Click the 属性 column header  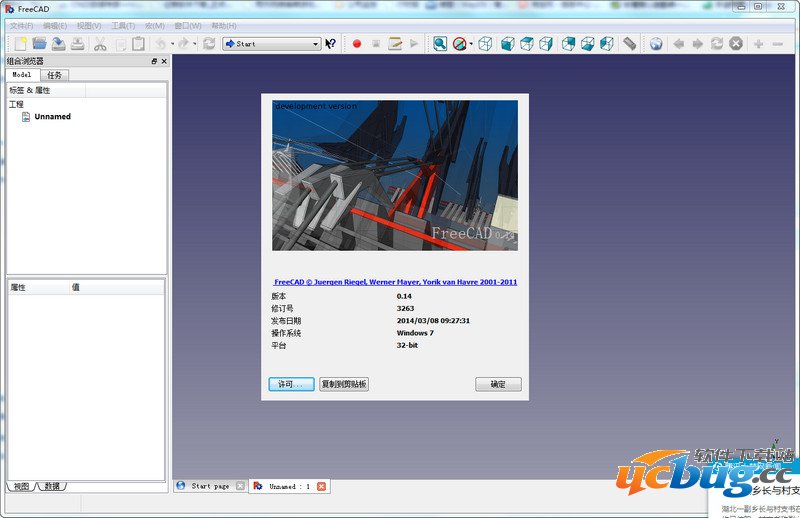(x=39, y=287)
